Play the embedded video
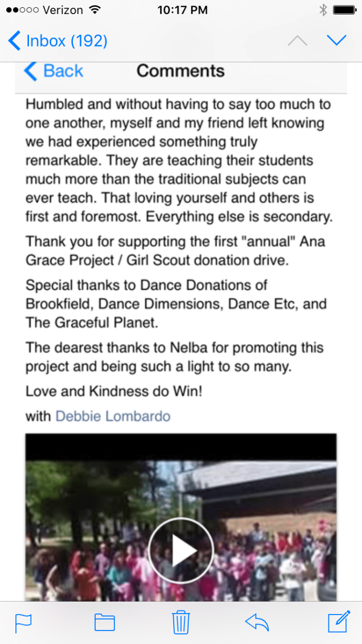This screenshot has height=644, width=362. point(181,550)
